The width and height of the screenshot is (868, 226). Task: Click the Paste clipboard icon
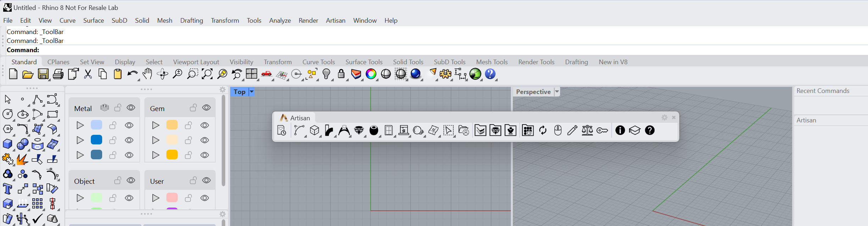[x=118, y=74]
